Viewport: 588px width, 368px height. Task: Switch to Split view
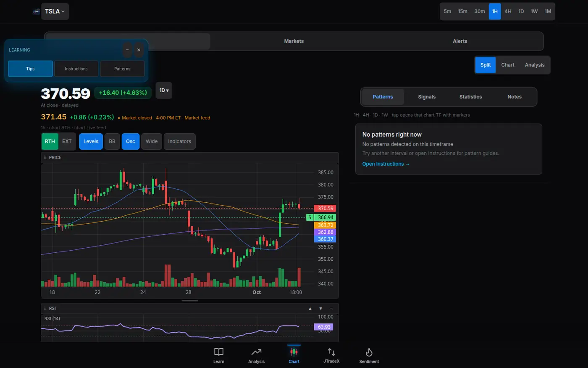tap(486, 65)
